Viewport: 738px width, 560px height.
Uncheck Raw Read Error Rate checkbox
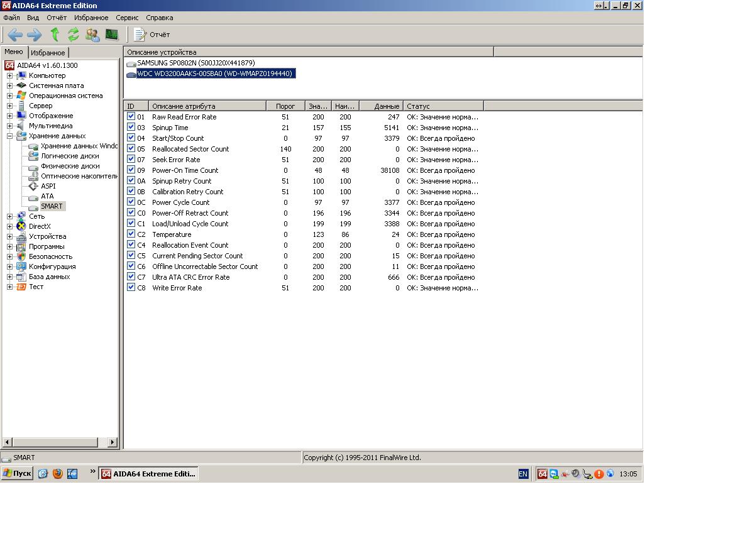[131, 116]
